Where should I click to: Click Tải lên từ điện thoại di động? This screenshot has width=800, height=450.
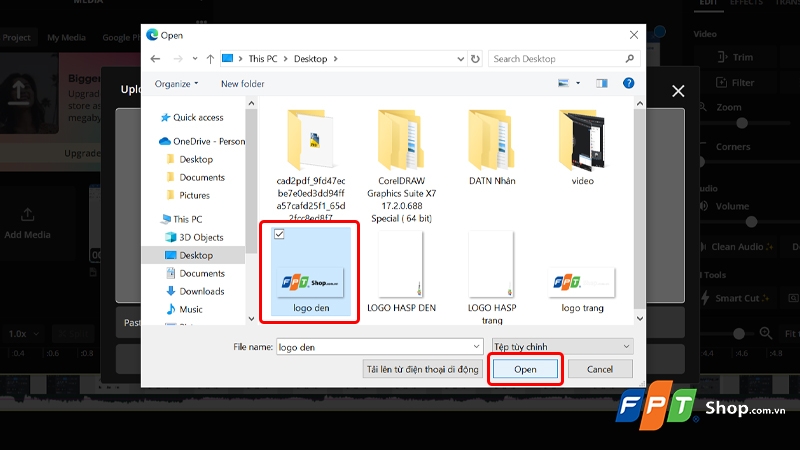coord(422,369)
